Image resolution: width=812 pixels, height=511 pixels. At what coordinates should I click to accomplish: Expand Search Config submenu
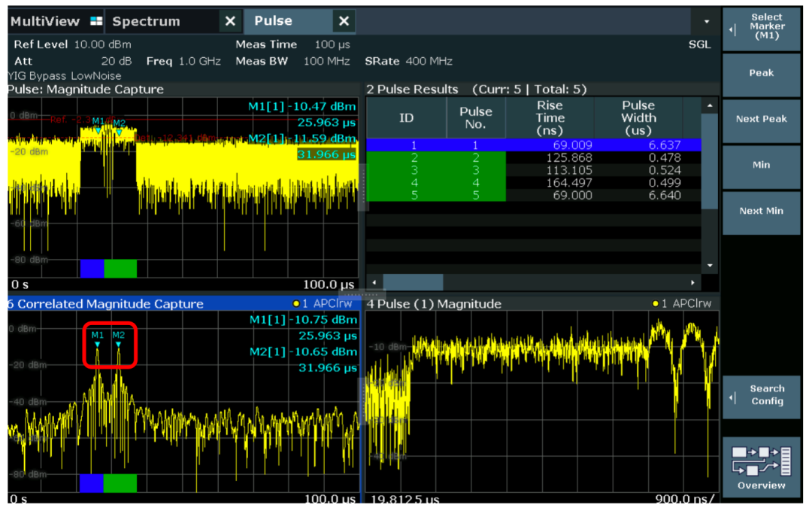[761, 395]
